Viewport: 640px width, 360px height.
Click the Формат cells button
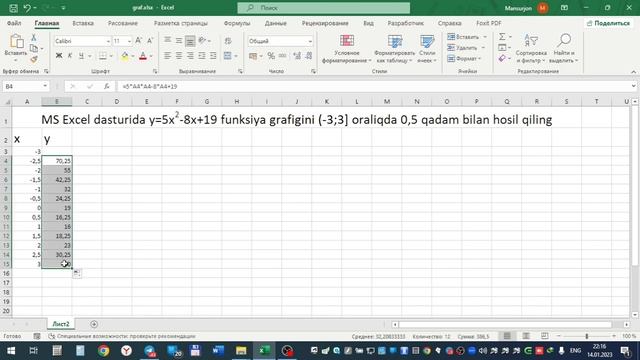point(464,59)
